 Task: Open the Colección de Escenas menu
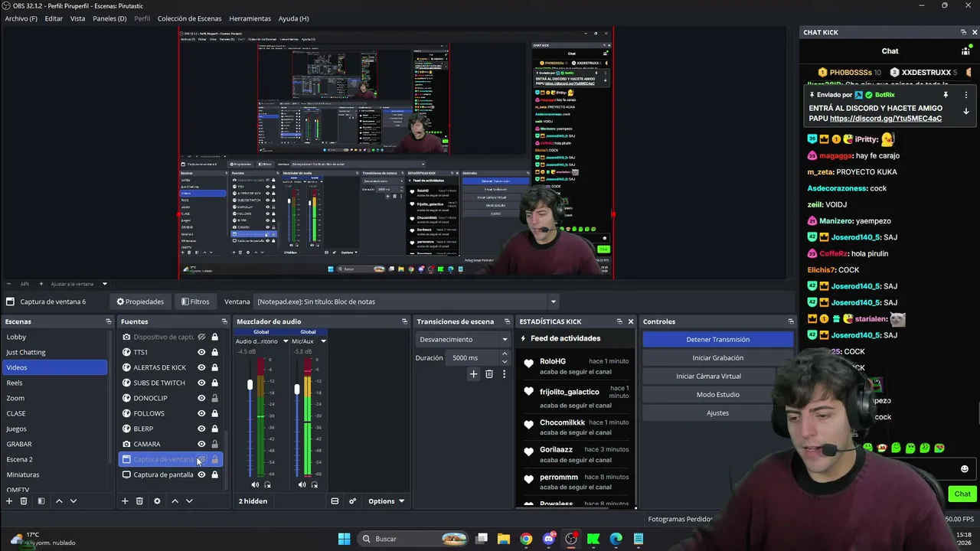(x=189, y=18)
